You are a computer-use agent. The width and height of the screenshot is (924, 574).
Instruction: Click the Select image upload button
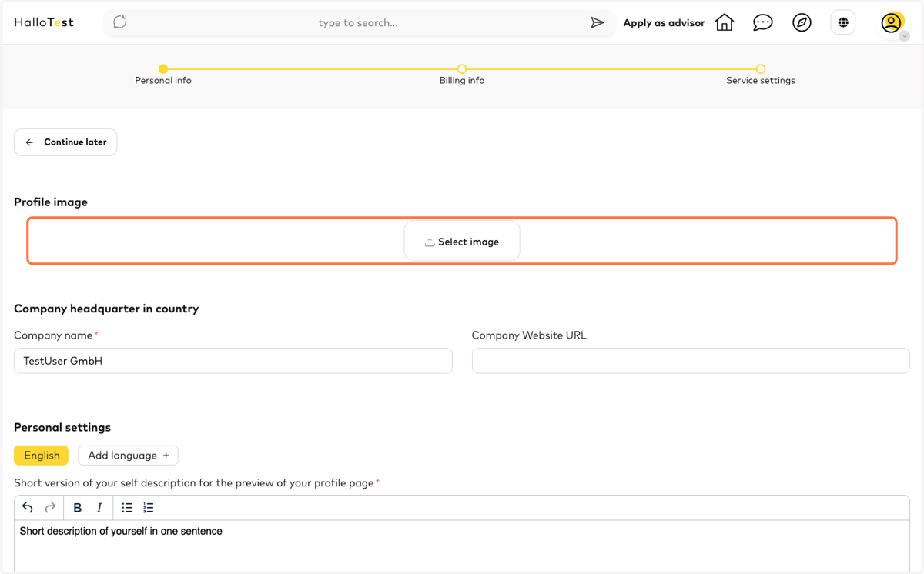coord(462,242)
